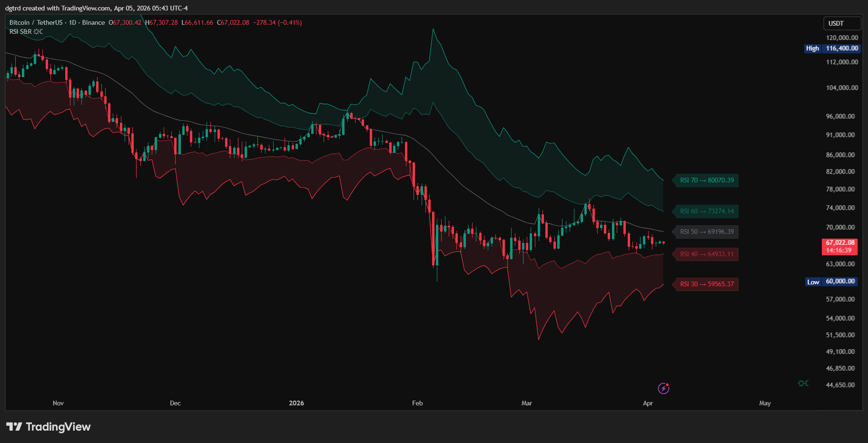The image size is (868, 443).
Task: Click the low value L66,611.66
Action: click(x=197, y=22)
